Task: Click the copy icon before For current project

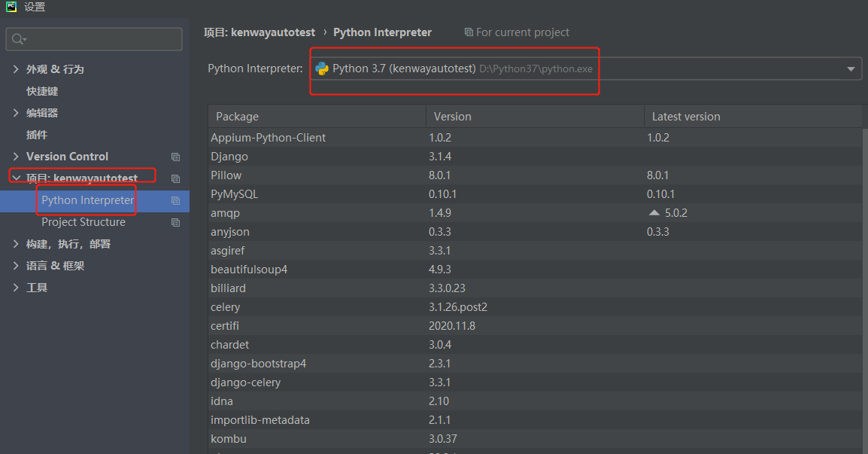Action: click(469, 32)
